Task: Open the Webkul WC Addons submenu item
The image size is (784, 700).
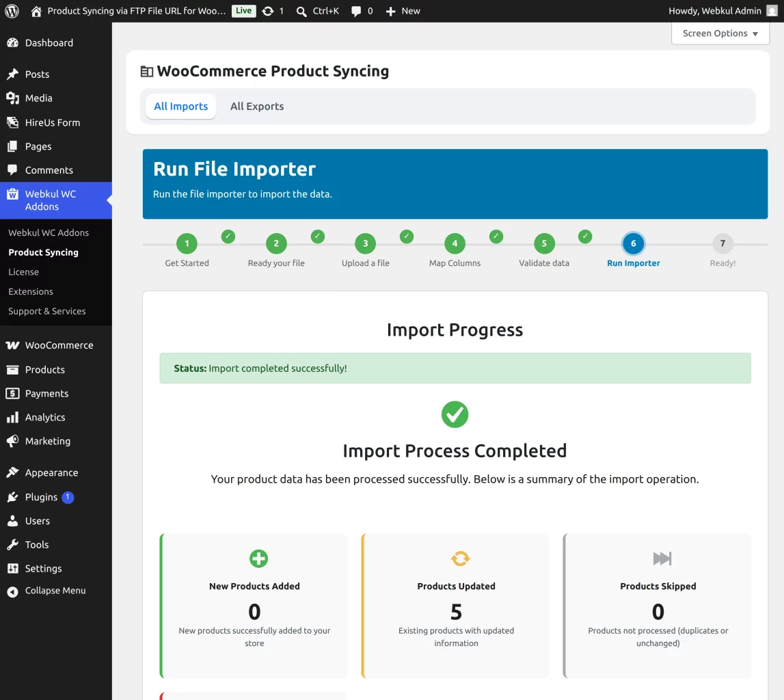Action: [49, 233]
